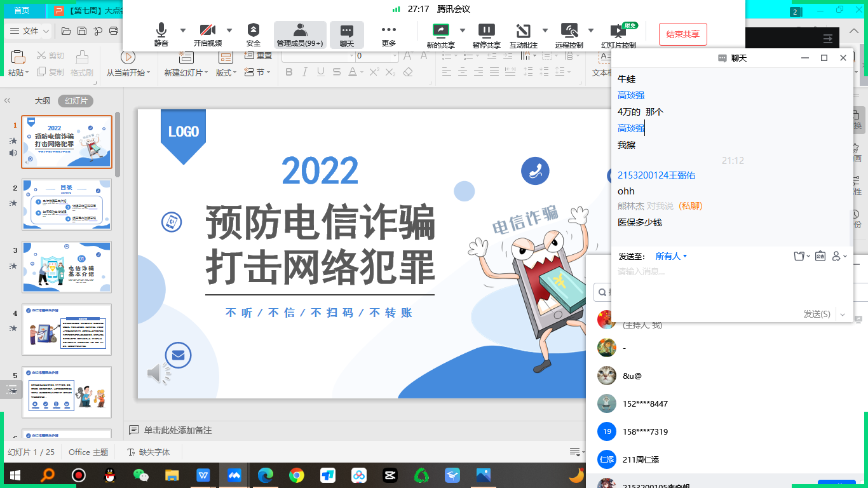Click the 更多 three-dots icon

tap(389, 34)
